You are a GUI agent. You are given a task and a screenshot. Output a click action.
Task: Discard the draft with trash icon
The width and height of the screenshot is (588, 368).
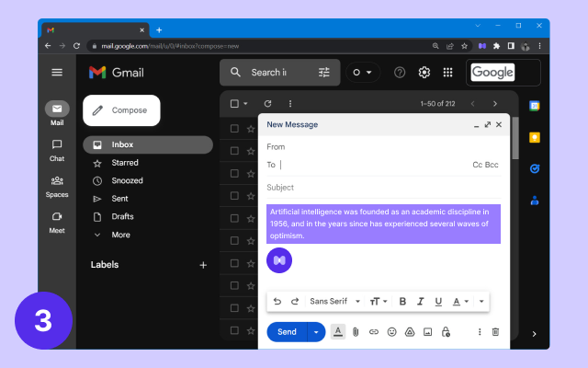coord(495,332)
